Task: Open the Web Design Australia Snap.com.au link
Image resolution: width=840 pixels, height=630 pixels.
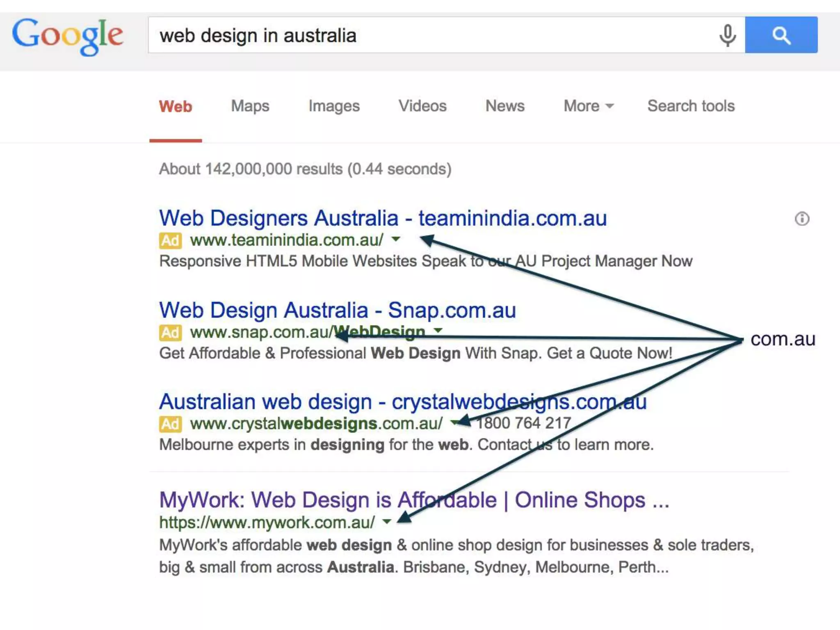Action: [x=337, y=310]
